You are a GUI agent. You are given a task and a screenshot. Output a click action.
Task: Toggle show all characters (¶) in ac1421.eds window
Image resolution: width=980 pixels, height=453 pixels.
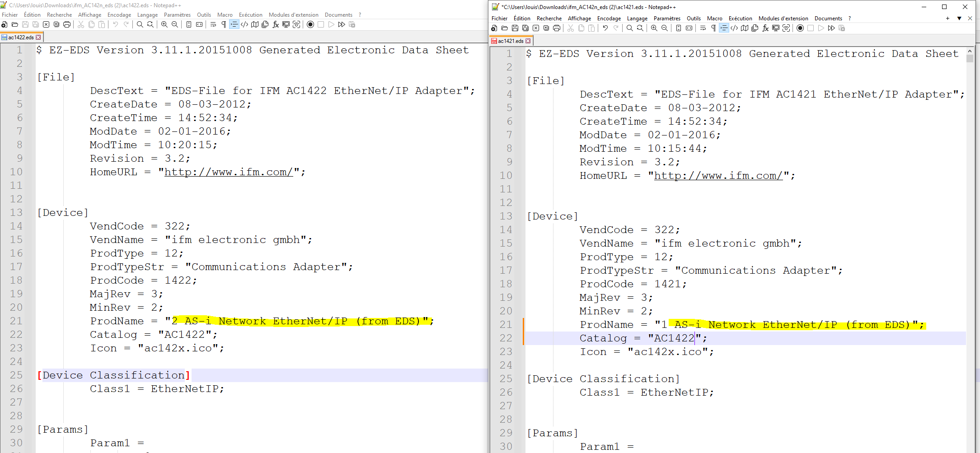(x=713, y=28)
